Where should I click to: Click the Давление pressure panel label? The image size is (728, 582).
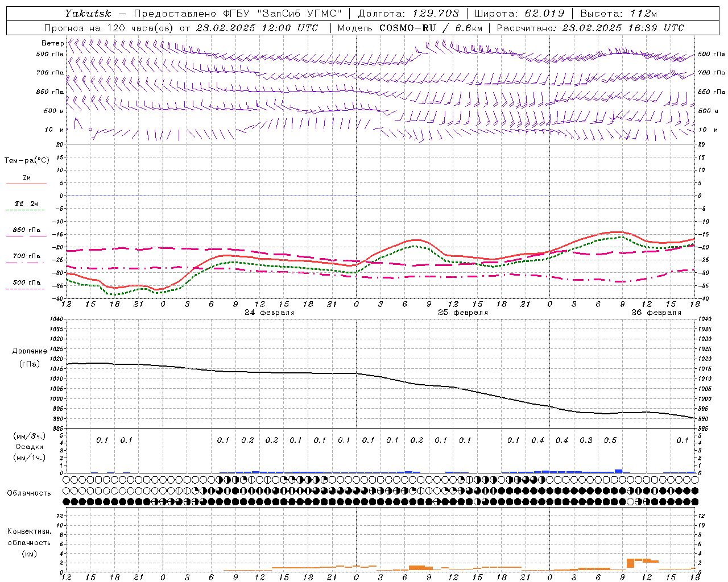(x=30, y=351)
